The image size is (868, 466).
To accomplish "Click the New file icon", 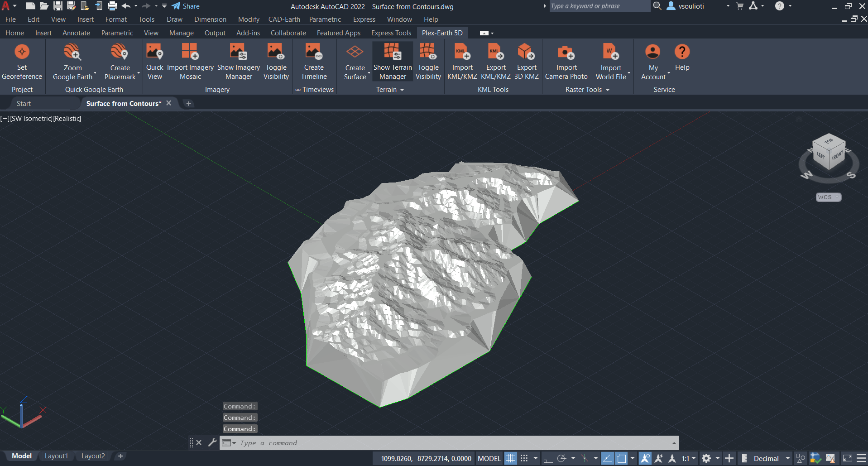I will click(x=30, y=6).
